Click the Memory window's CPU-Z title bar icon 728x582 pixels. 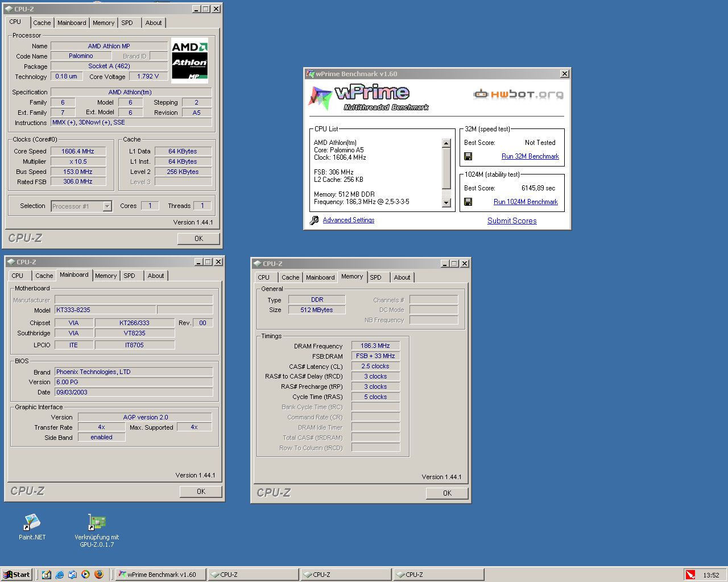pyautogui.click(x=257, y=264)
